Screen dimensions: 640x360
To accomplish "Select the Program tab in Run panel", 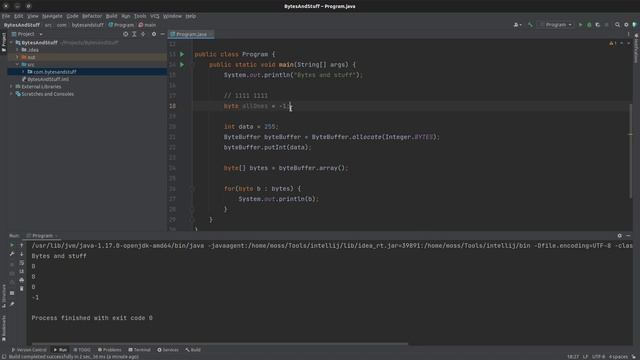I will tap(42, 236).
